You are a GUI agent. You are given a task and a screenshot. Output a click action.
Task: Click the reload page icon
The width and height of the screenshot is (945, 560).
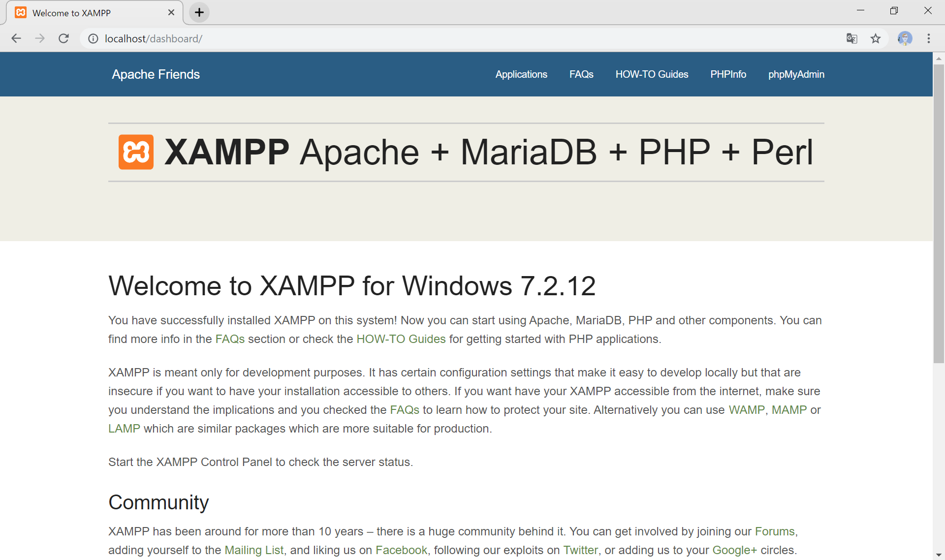[63, 38]
